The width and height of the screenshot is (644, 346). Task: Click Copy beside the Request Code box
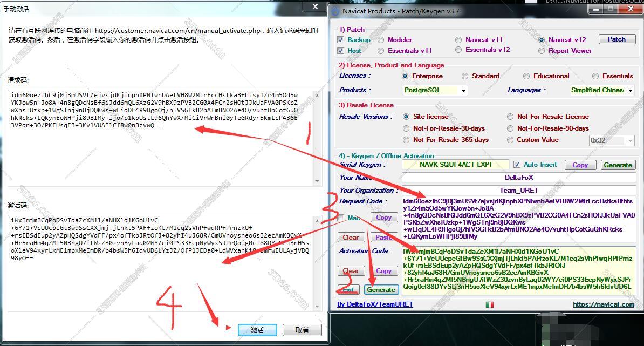pyautogui.click(x=383, y=218)
